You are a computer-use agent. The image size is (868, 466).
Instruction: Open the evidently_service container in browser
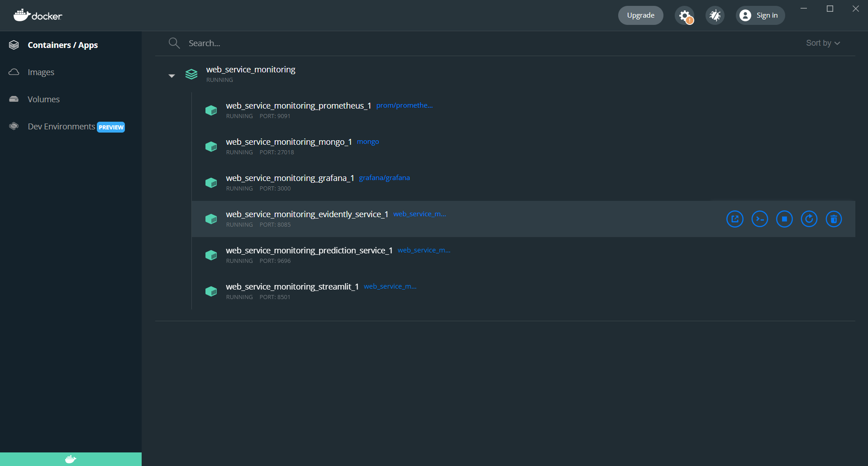click(x=735, y=219)
